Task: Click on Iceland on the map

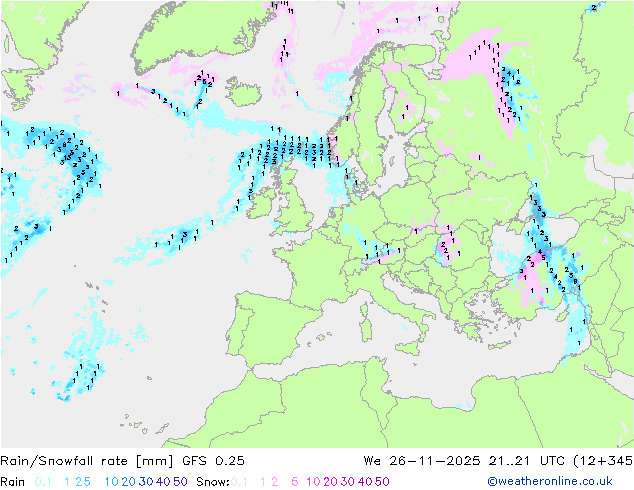Action: pyautogui.click(x=245, y=92)
